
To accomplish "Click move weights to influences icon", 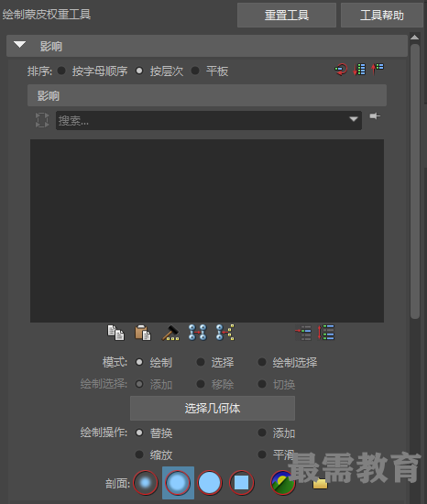I will coord(198,333).
